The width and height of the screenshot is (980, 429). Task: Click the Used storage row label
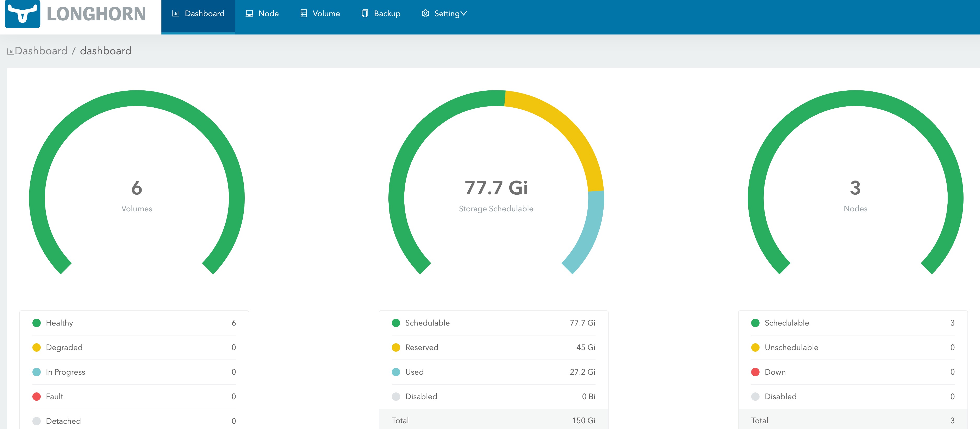(x=414, y=372)
